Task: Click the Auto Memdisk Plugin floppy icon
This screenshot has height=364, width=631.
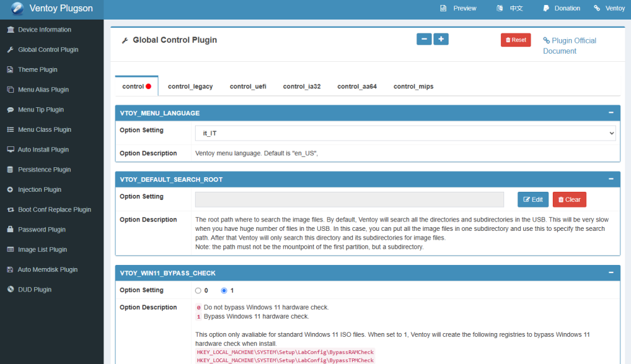Action: pos(11,269)
